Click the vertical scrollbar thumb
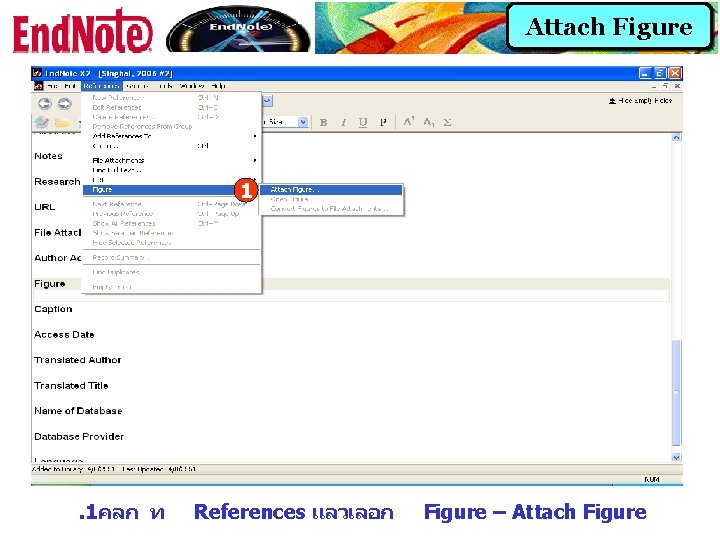This screenshot has width=720, height=540. pyautogui.click(x=676, y=393)
